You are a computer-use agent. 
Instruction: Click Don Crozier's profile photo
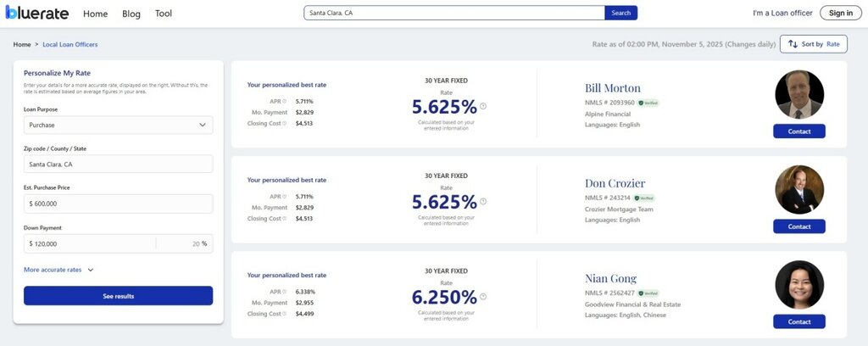pyautogui.click(x=798, y=188)
